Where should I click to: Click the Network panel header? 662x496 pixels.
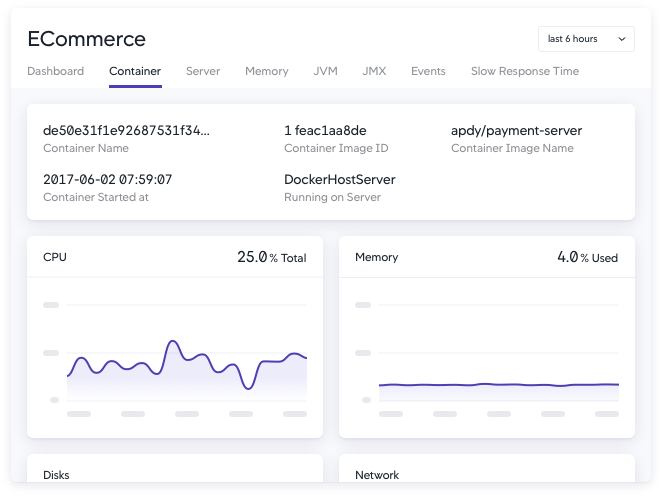pos(377,475)
